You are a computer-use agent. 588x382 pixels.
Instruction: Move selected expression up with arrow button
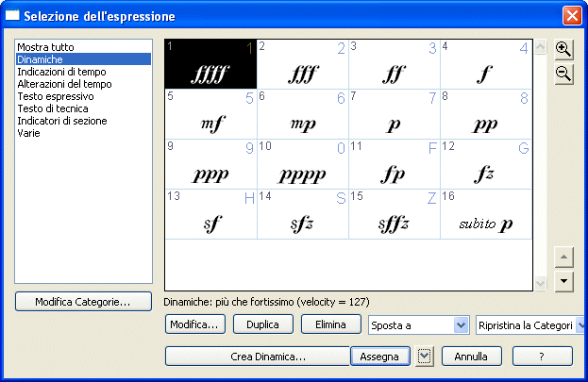point(563,257)
